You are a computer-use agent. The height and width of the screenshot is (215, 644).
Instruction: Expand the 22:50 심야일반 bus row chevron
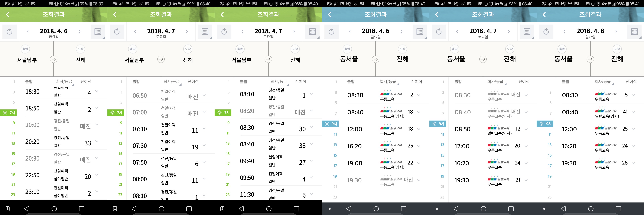click(97, 175)
